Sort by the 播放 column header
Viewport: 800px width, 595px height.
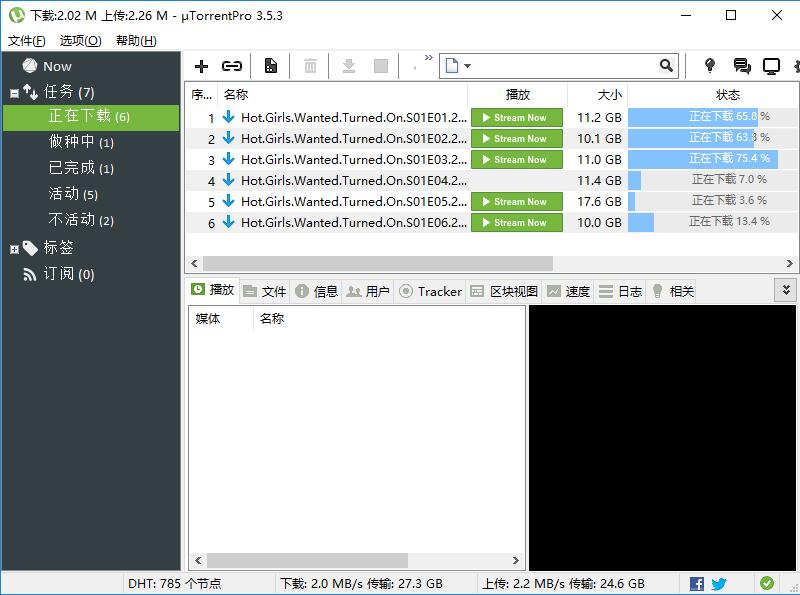517,94
